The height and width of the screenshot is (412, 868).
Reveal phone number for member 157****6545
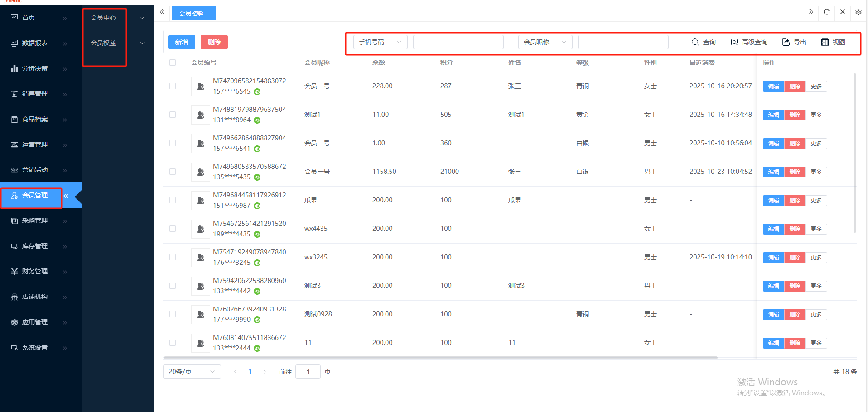pyautogui.click(x=257, y=92)
